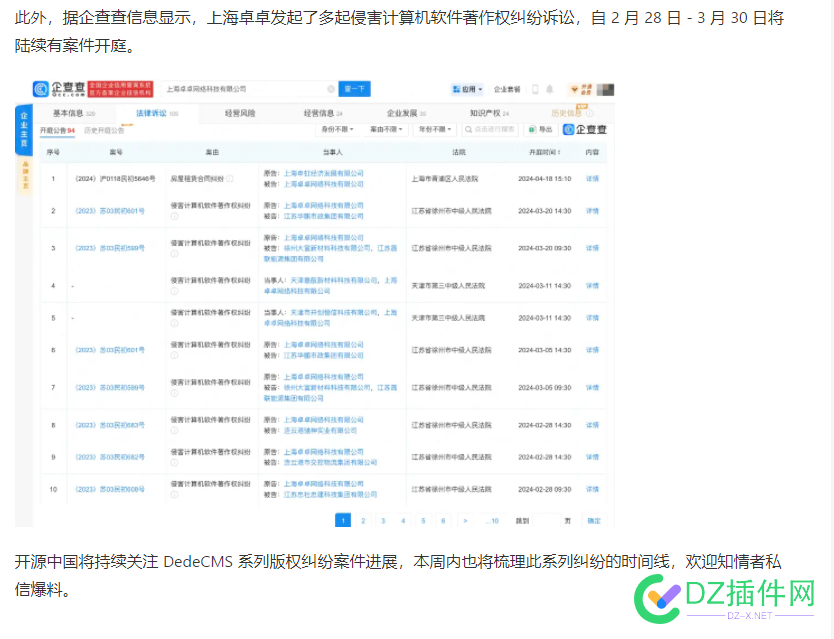Click the case number link in row 8
Image resolution: width=834 pixels, height=639 pixels.
coord(110,425)
